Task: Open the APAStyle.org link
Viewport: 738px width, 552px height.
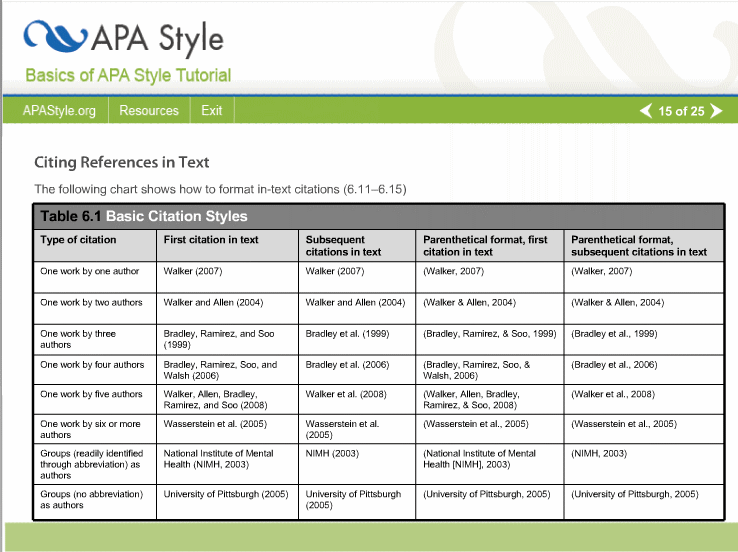Action: (59, 111)
